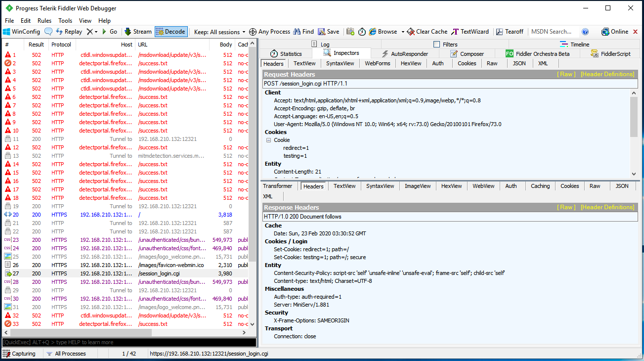Toggle the Decode button
The height and width of the screenshot is (361, 644).
(x=171, y=32)
